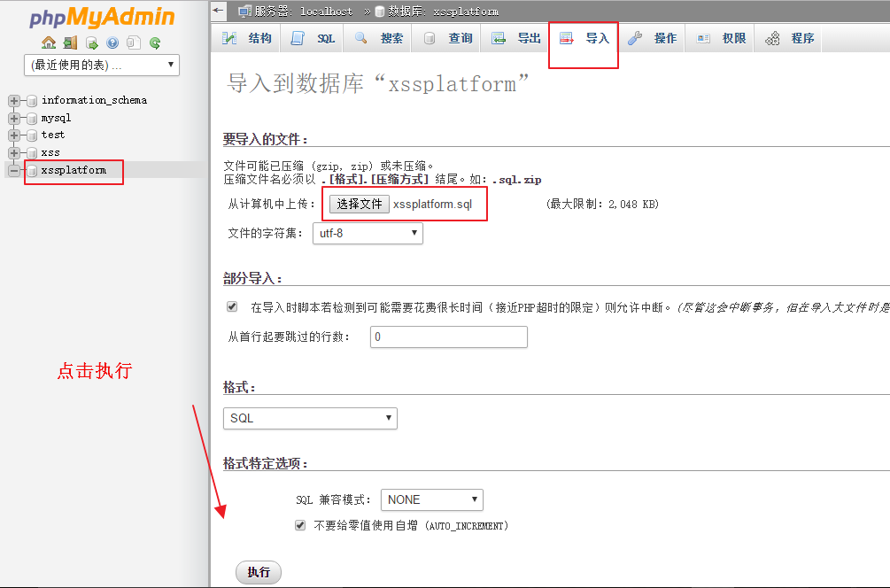Viewport: 890px width, 588px height.
Task: Open the blue help documentation icon
Action: pos(112,43)
